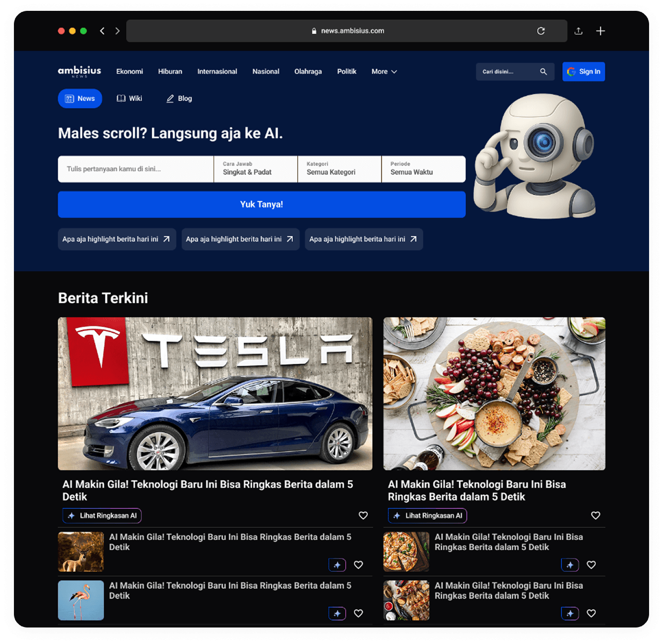Image resolution: width=663 pixels, height=644 pixels.
Task: Open the headline beside the pizza thumbnail
Action: click(x=509, y=542)
